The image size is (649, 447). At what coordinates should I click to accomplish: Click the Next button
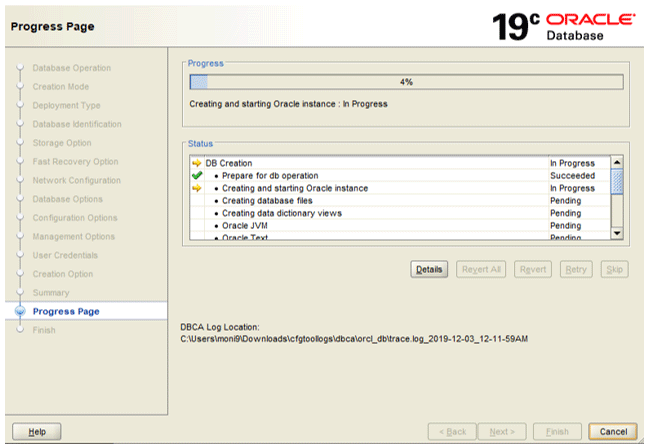pos(502,432)
